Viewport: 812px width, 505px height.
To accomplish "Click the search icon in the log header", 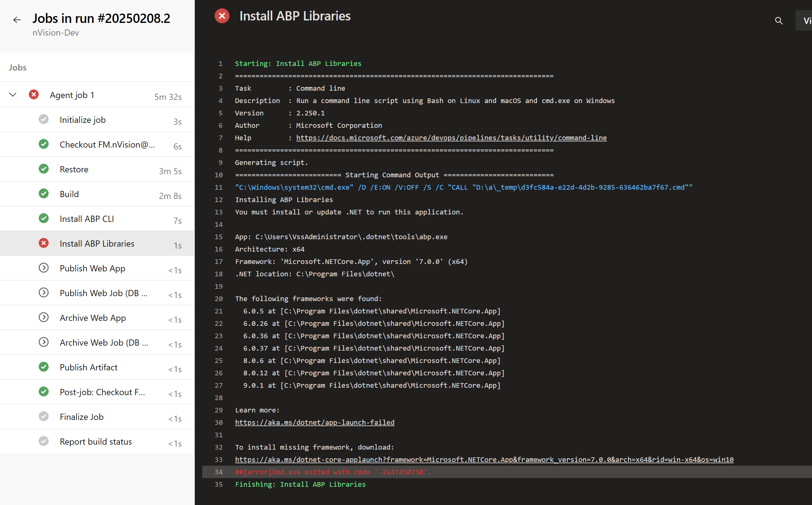I will click(x=778, y=21).
